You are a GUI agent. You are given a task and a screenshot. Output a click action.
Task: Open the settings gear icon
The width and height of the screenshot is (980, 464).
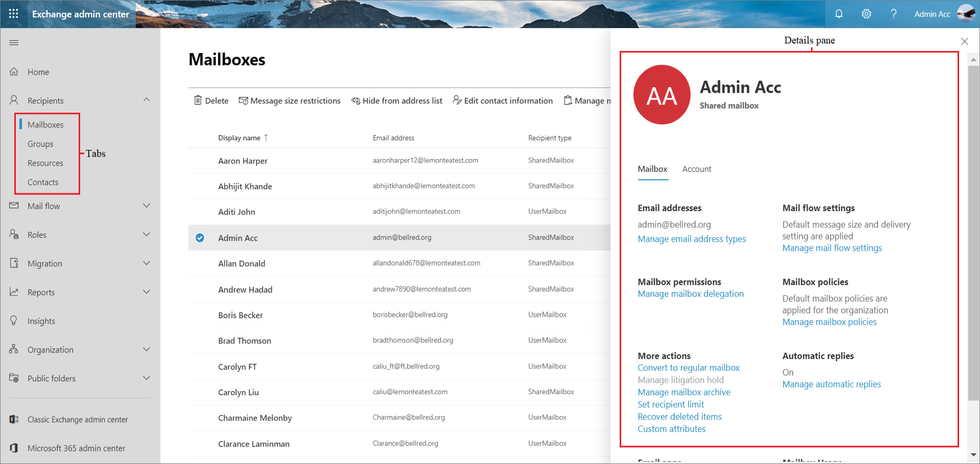(866, 14)
